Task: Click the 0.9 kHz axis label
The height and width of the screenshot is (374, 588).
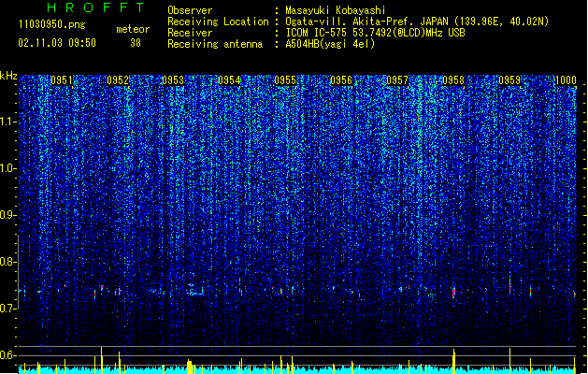Action: click(x=8, y=215)
